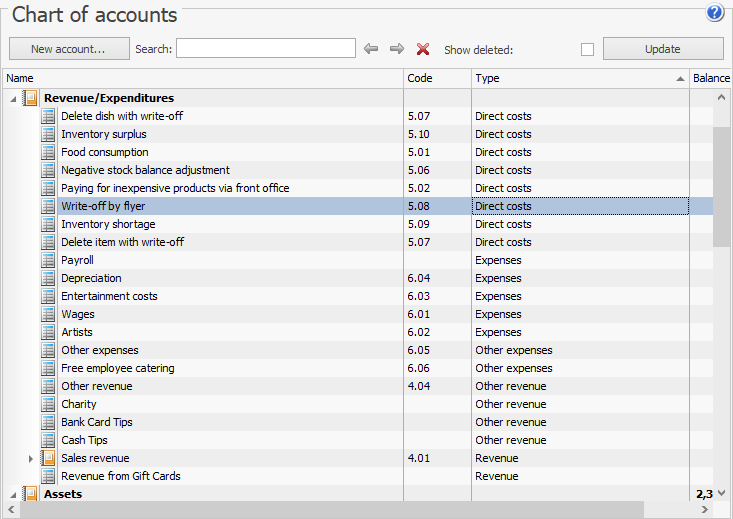
Task: Collapse the Assets group
Action: tap(13, 494)
